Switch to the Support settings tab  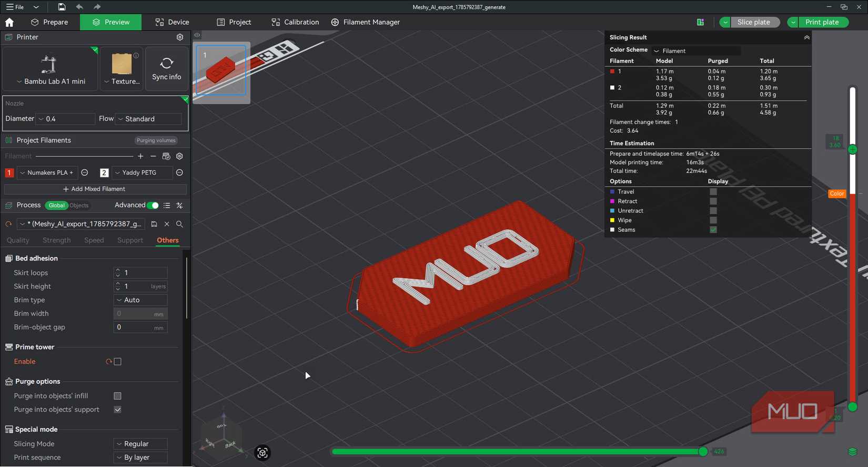[x=130, y=240]
